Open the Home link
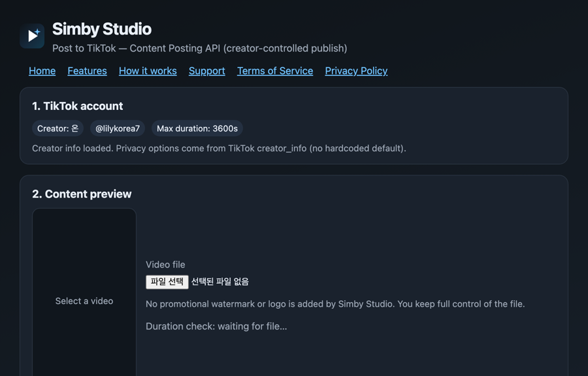 (42, 71)
